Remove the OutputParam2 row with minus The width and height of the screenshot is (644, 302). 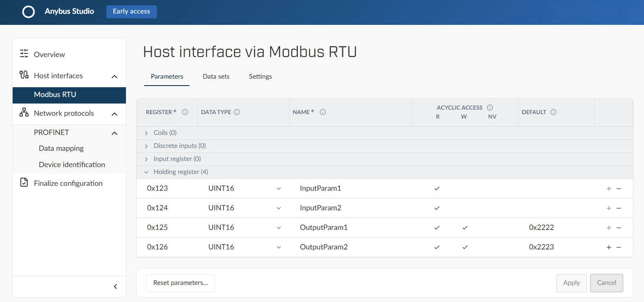coord(619,247)
